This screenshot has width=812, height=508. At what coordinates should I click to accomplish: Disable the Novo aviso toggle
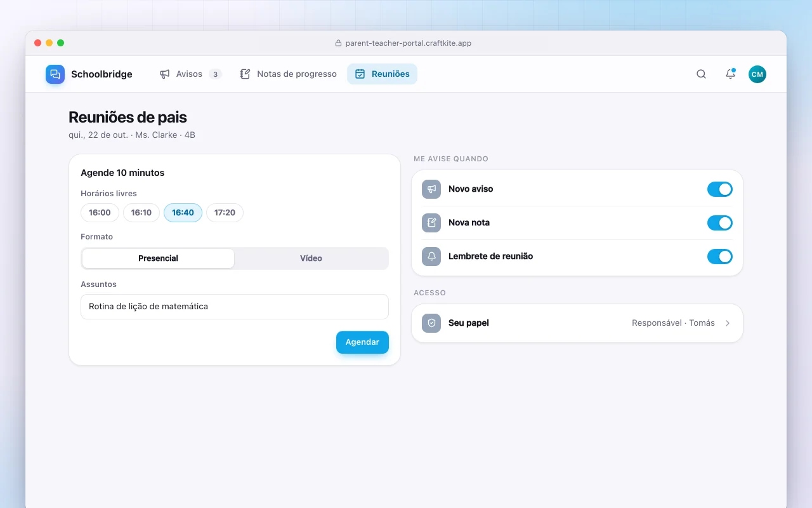[x=720, y=189]
